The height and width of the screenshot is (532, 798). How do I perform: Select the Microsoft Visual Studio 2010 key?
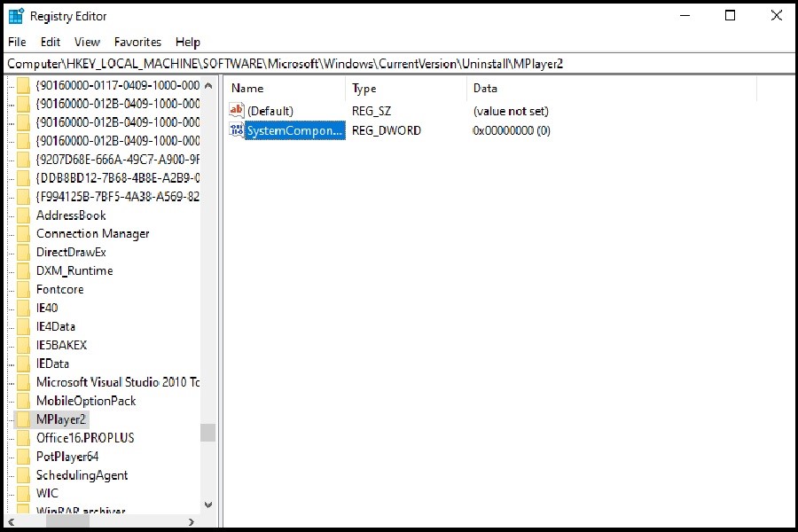[117, 382]
